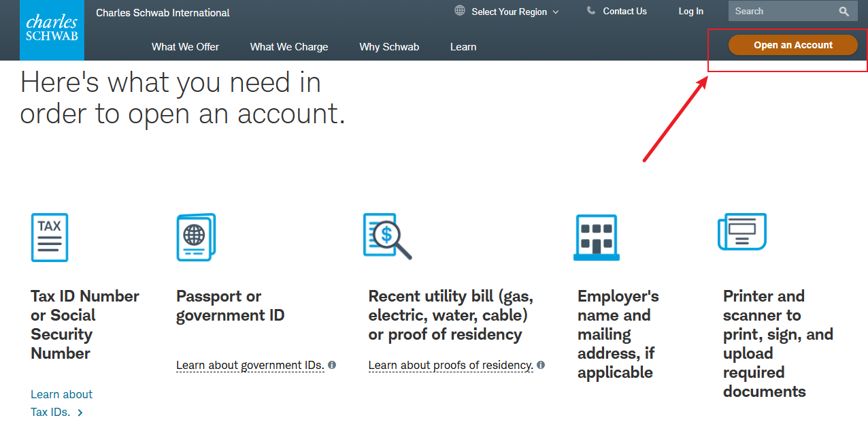The image size is (868, 435).
Task: Click the Log In link
Action: [x=691, y=11]
